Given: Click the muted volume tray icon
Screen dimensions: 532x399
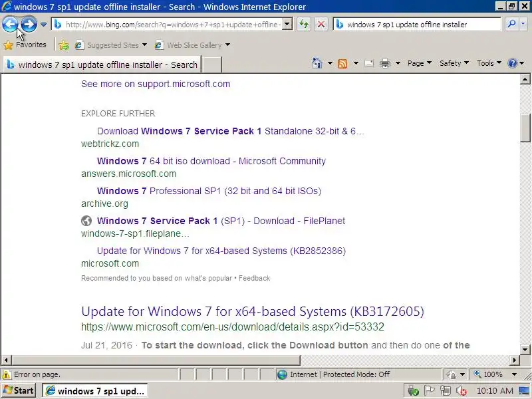Looking at the screenshot, I should pos(461,391).
